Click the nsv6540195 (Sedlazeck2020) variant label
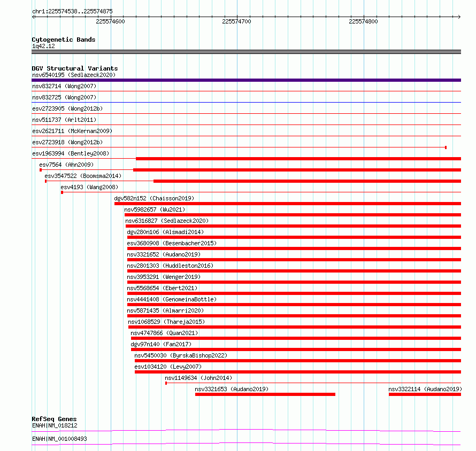 74,75
